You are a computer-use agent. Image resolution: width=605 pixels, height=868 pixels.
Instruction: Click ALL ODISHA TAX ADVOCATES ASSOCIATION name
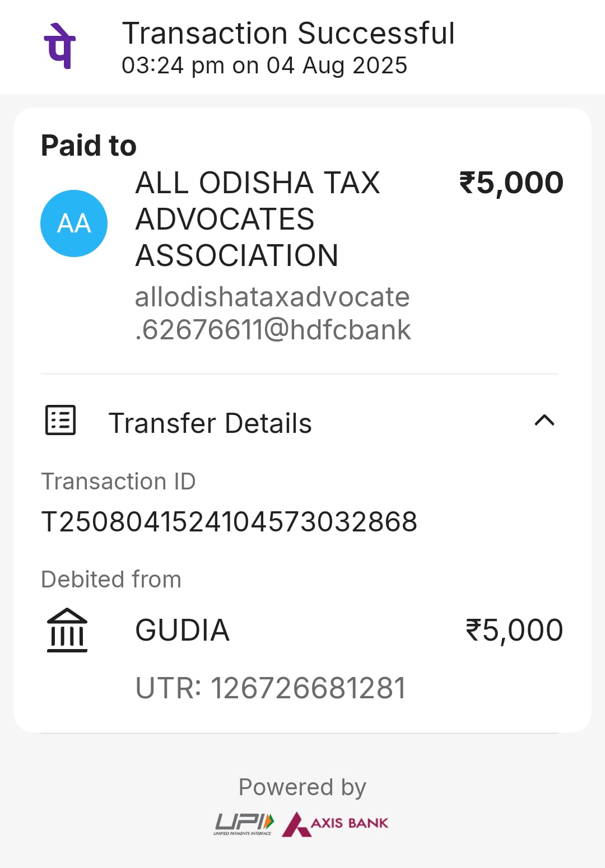258,219
